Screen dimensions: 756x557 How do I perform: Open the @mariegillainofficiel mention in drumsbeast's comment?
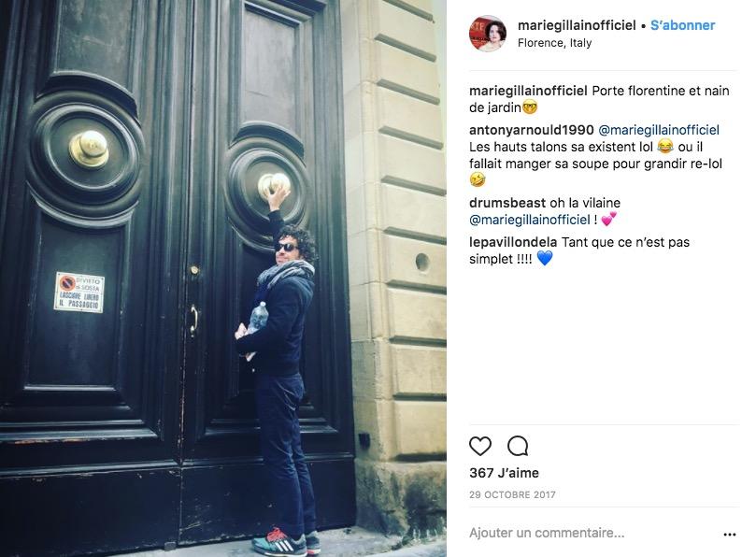click(x=530, y=220)
